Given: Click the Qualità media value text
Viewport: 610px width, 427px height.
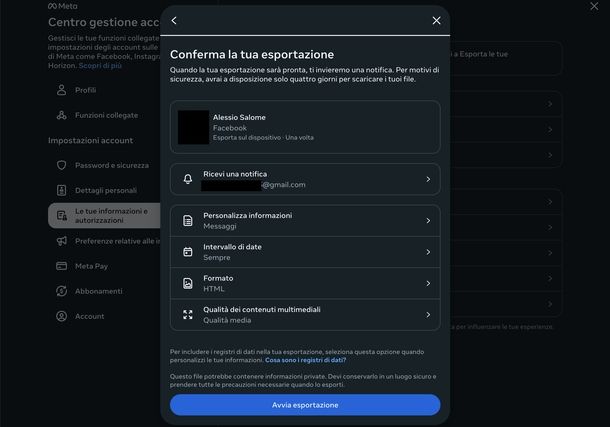Looking at the screenshot, I should pyautogui.click(x=227, y=320).
